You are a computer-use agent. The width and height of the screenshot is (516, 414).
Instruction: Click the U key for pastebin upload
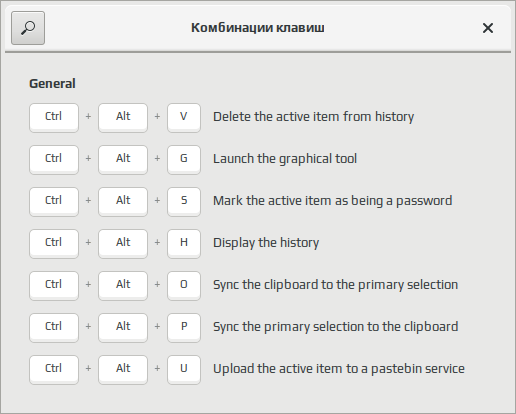(x=184, y=369)
